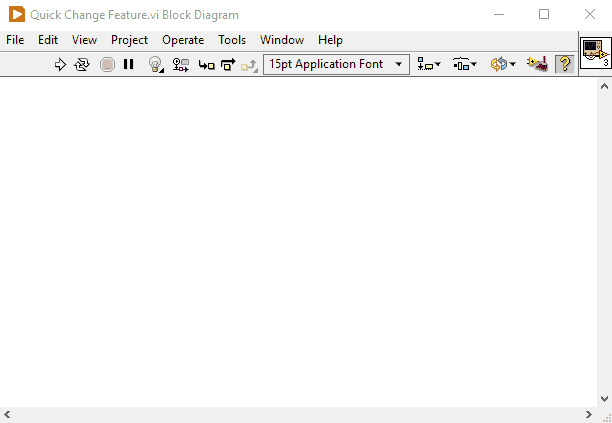
Task: Open the Reorder dropdown
Action: coord(503,64)
